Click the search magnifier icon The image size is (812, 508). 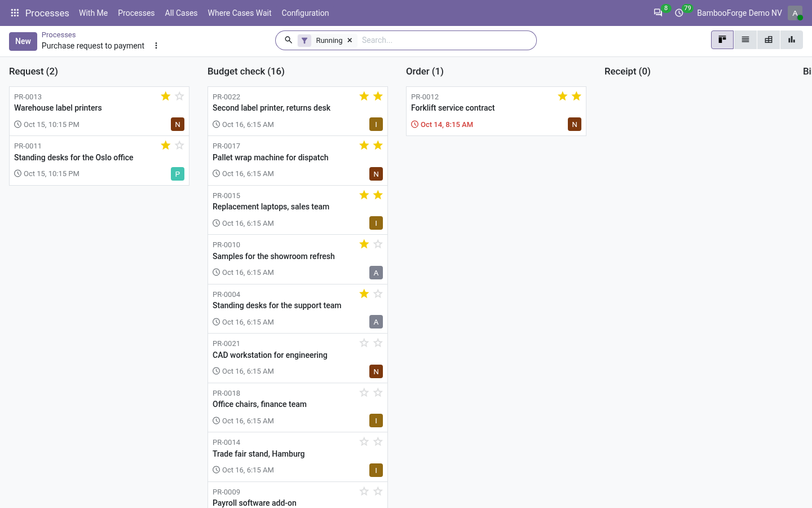click(288, 40)
